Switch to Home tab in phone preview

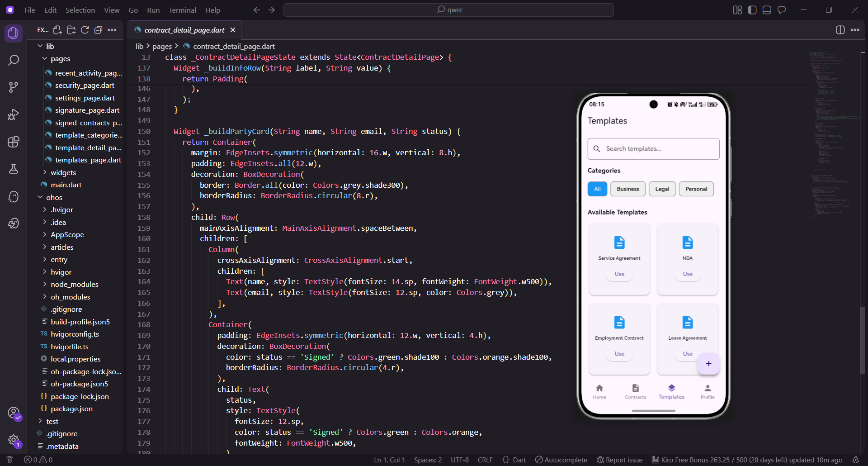[599, 391]
